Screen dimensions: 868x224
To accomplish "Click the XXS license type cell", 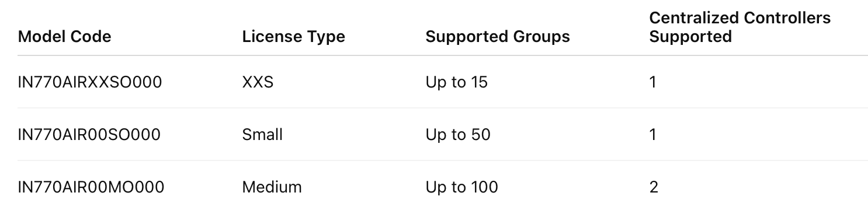I will pos(258,82).
